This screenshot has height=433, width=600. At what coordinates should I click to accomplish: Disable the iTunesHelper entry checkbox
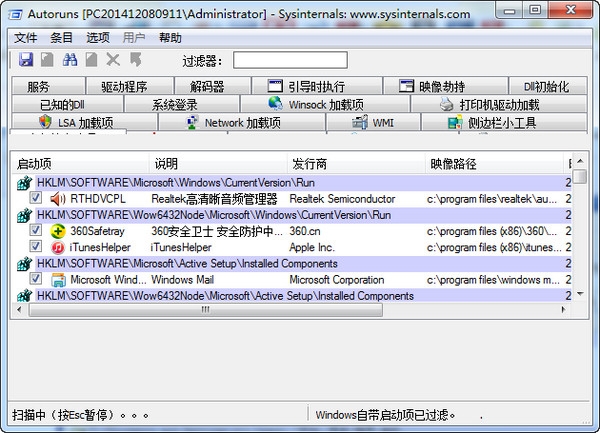coord(36,246)
